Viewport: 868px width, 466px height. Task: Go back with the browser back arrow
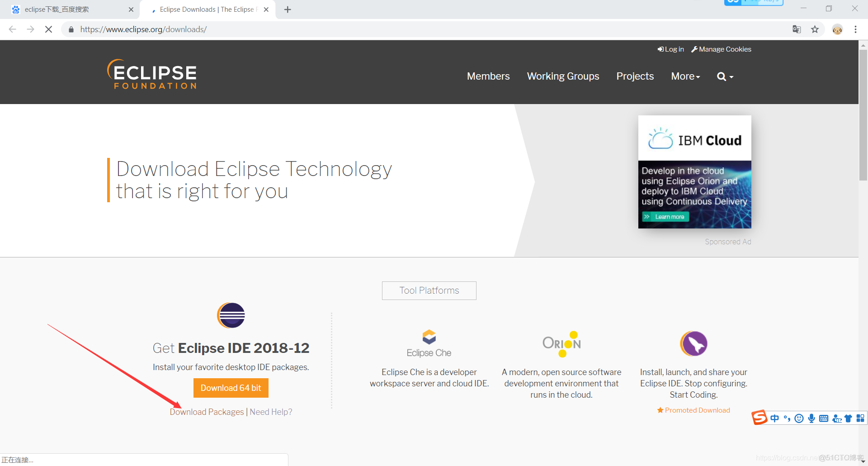[13, 29]
